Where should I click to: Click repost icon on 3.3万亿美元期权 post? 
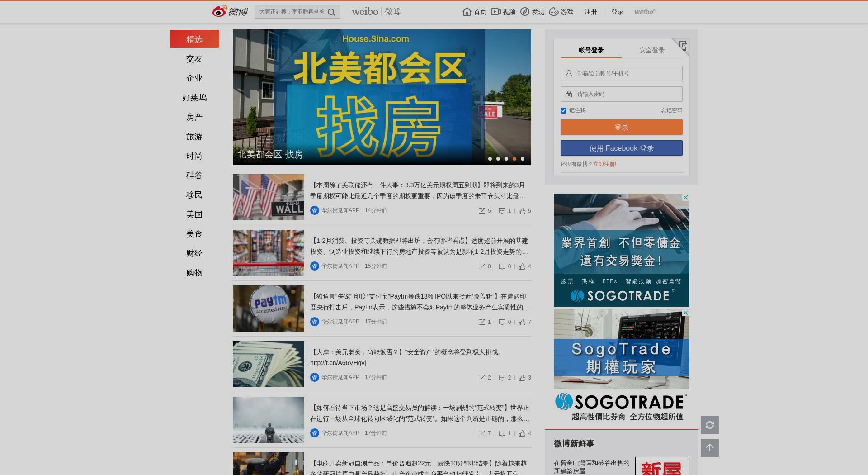tap(482, 211)
